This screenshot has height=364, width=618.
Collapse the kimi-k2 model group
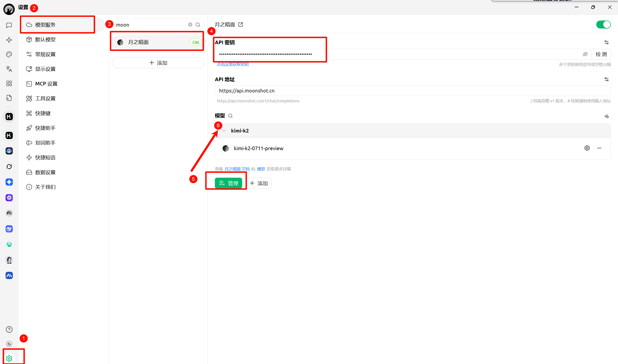click(x=224, y=131)
